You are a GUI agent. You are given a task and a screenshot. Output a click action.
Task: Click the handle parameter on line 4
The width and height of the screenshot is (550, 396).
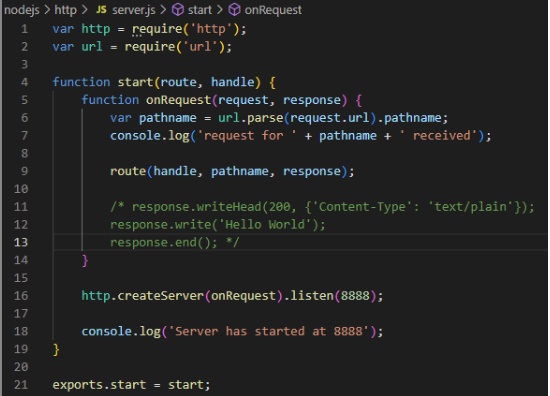[x=233, y=82]
